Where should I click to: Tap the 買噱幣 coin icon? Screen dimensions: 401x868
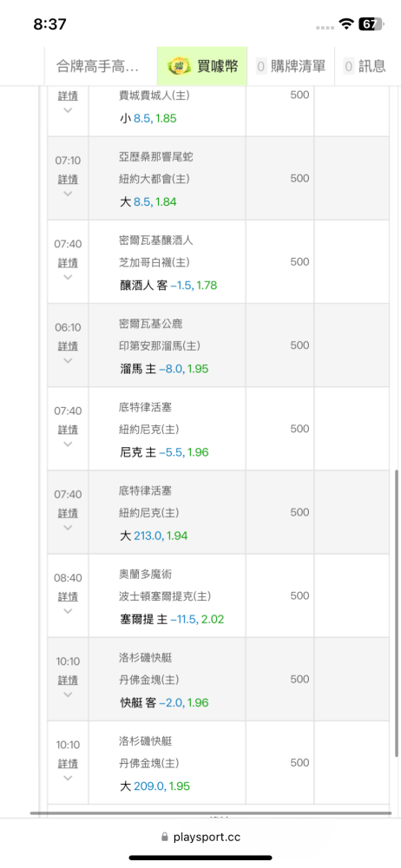tap(180, 67)
